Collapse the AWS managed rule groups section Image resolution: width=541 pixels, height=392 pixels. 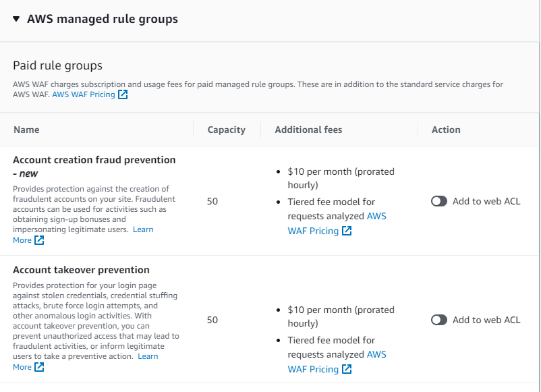click(16, 19)
